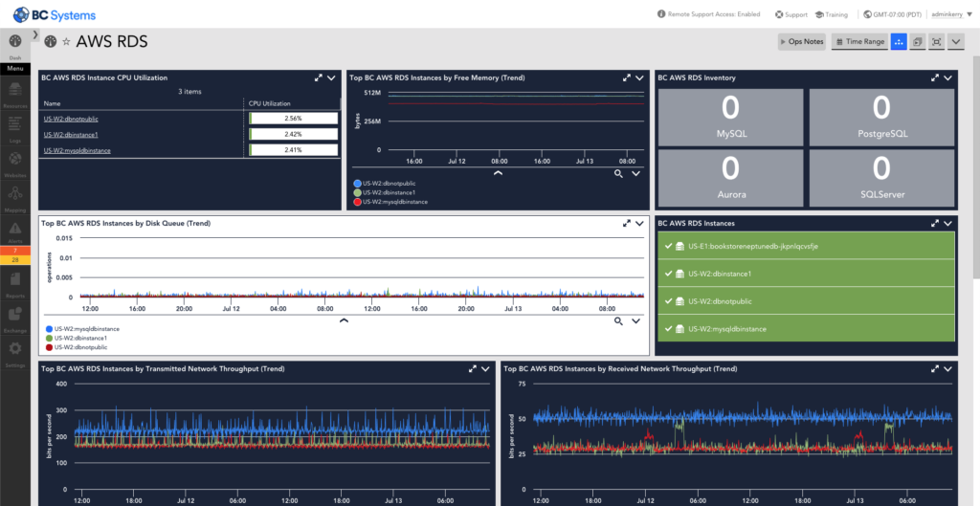Click the 2.42% CPU utilization bar

(x=293, y=134)
